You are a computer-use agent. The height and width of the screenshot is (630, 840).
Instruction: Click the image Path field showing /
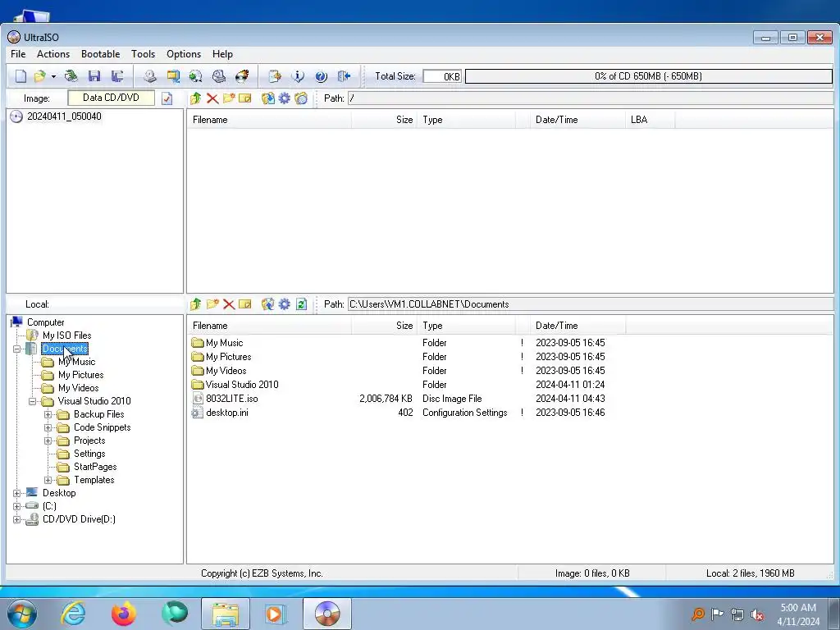tap(591, 98)
